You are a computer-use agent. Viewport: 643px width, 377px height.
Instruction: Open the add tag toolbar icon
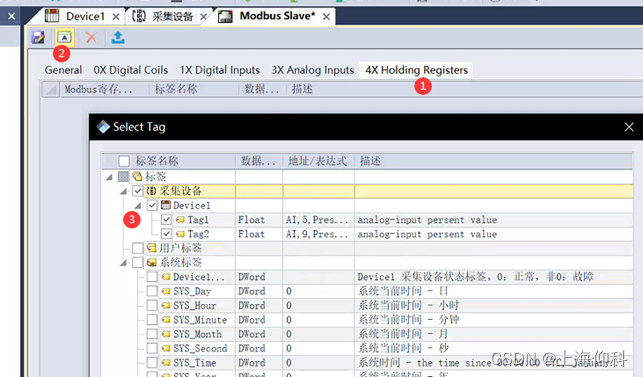pyautogui.click(x=64, y=38)
